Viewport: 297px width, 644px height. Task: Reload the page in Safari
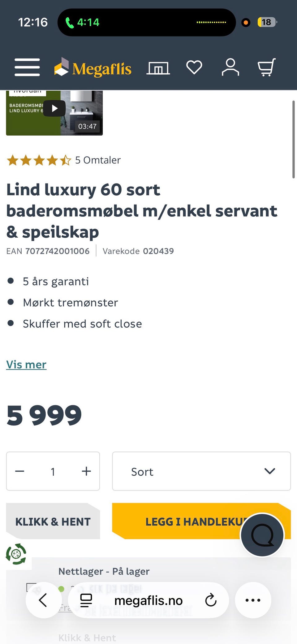point(211,600)
